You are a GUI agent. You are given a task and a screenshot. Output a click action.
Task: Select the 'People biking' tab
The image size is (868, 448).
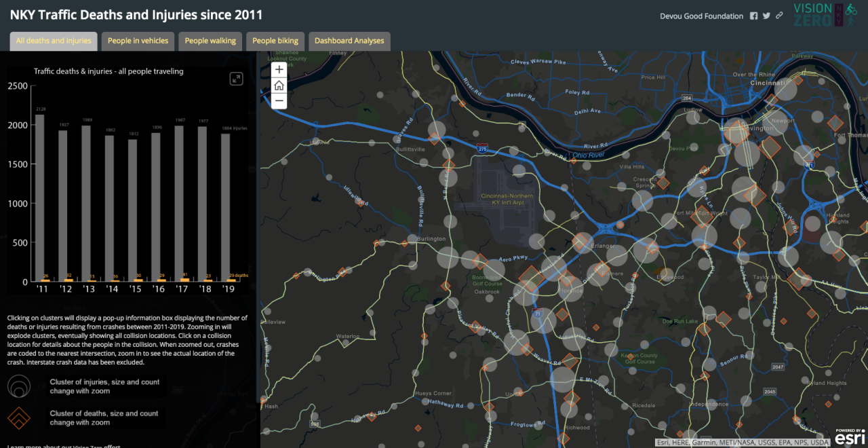coord(275,41)
